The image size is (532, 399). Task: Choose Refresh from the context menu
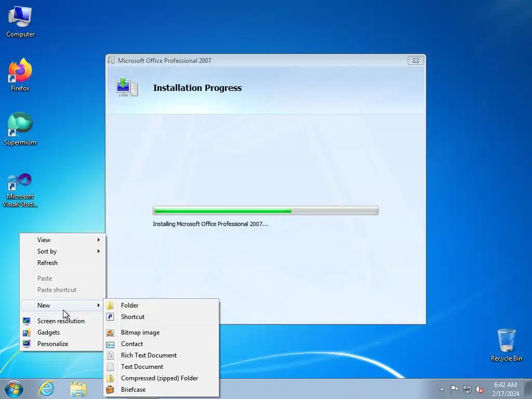[x=63, y=263]
